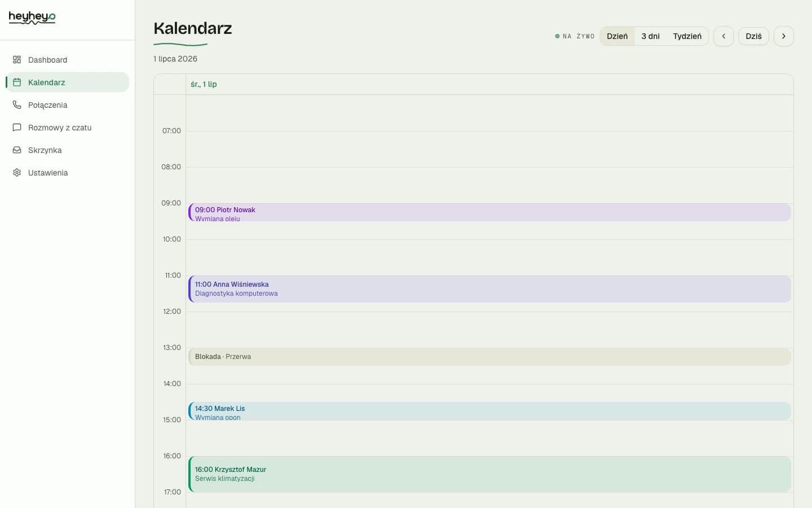This screenshot has height=508, width=812.
Task: Open Dashboard in sidebar
Action: 67,60
